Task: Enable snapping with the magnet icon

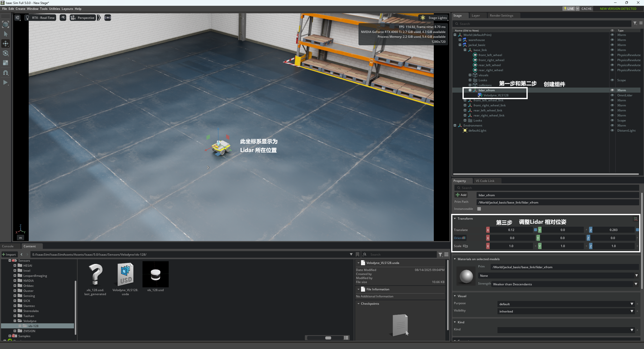Action: click(6, 72)
